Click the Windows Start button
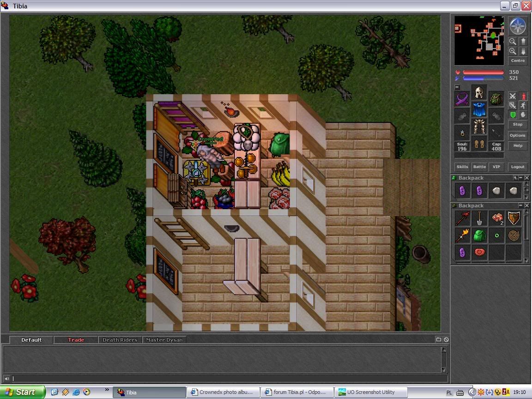The image size is (532, 399). coord(22,392)
